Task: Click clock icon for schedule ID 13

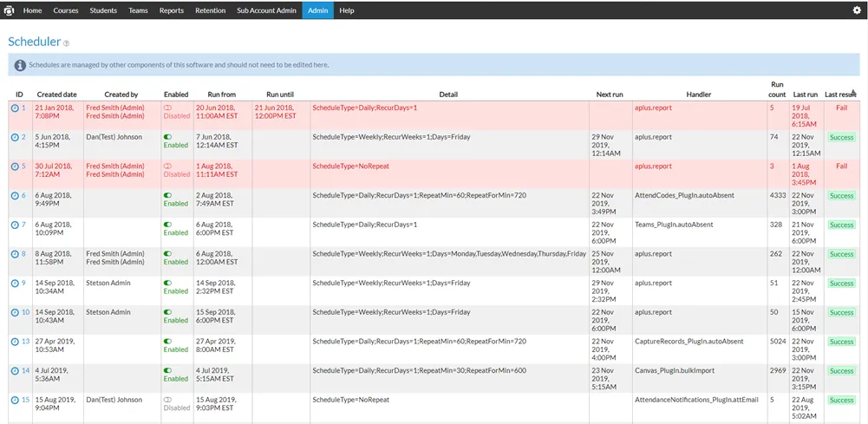Action: 15,342
